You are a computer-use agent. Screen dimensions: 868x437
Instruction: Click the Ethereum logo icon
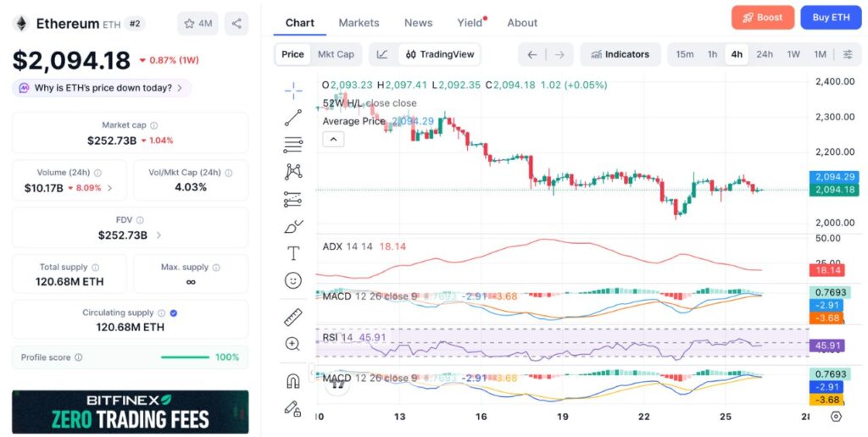21,24
